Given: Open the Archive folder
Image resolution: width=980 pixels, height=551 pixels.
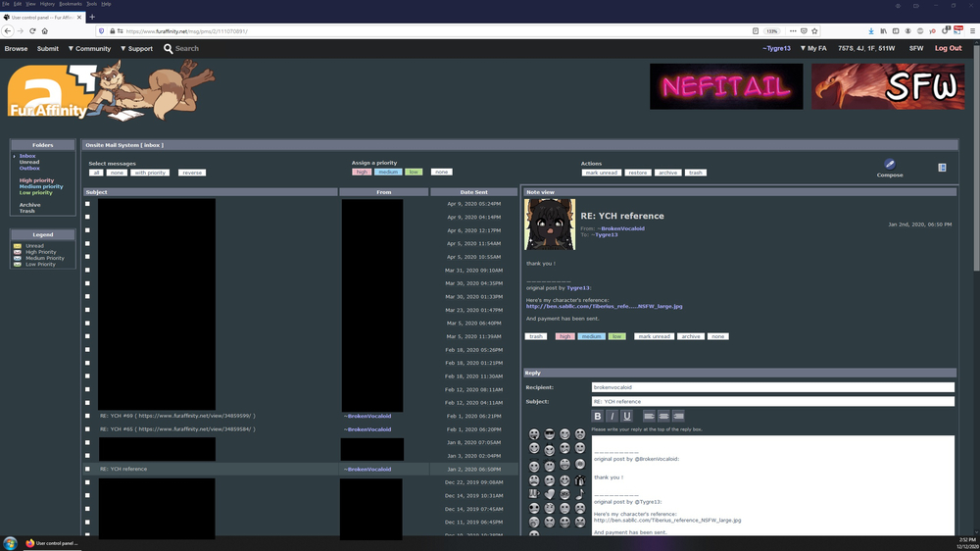Looking at the screenshot, I should tap(29, 205).
